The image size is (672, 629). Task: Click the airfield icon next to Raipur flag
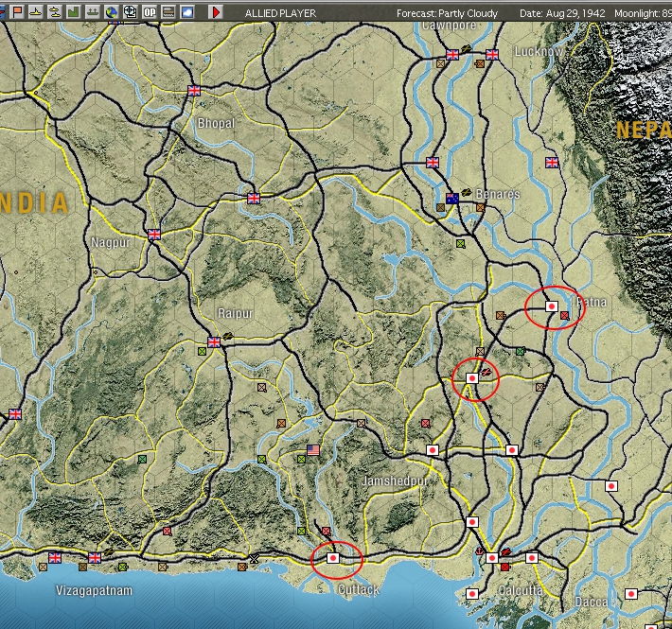tap(227, 337)
